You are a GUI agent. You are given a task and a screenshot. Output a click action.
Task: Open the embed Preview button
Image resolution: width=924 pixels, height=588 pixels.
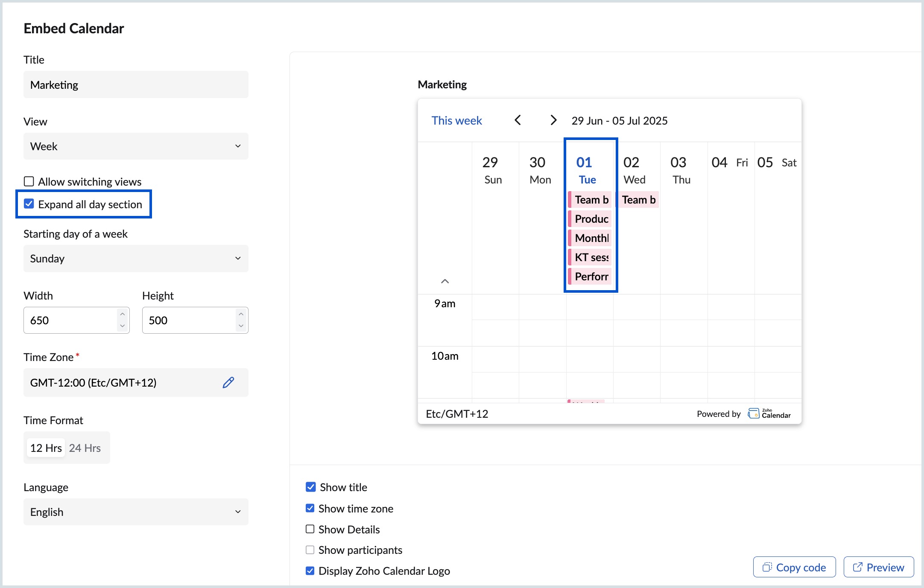click(878, 567)
